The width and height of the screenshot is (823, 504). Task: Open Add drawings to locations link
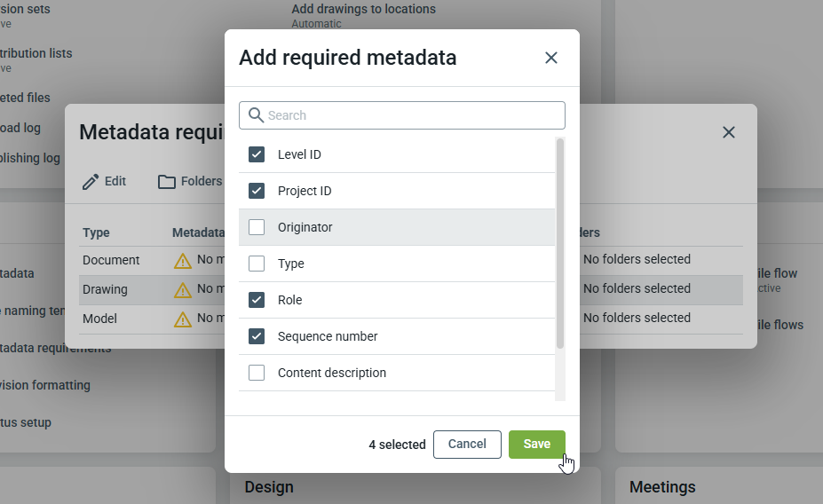363,9
